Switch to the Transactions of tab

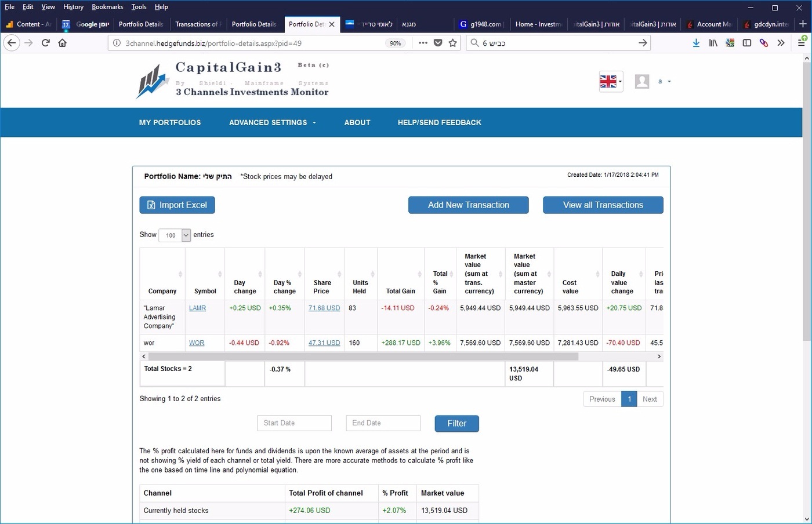198,24
